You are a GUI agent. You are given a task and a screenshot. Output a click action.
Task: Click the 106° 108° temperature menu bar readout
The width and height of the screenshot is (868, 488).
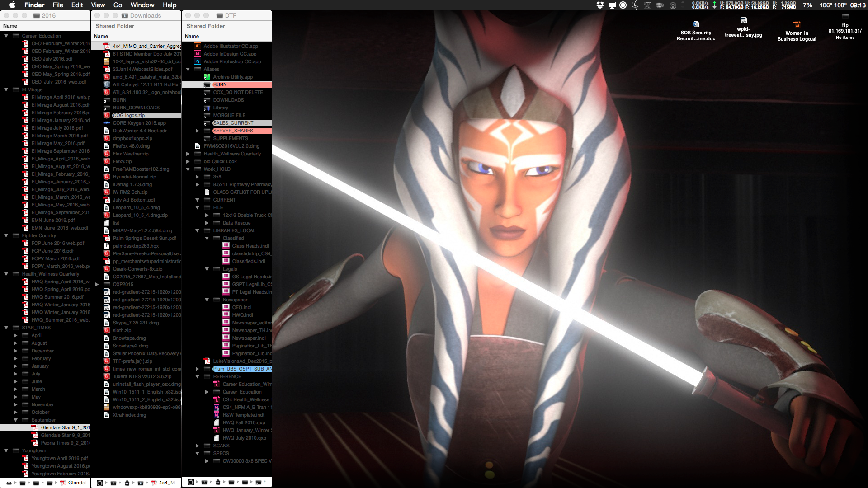point(833,5)
